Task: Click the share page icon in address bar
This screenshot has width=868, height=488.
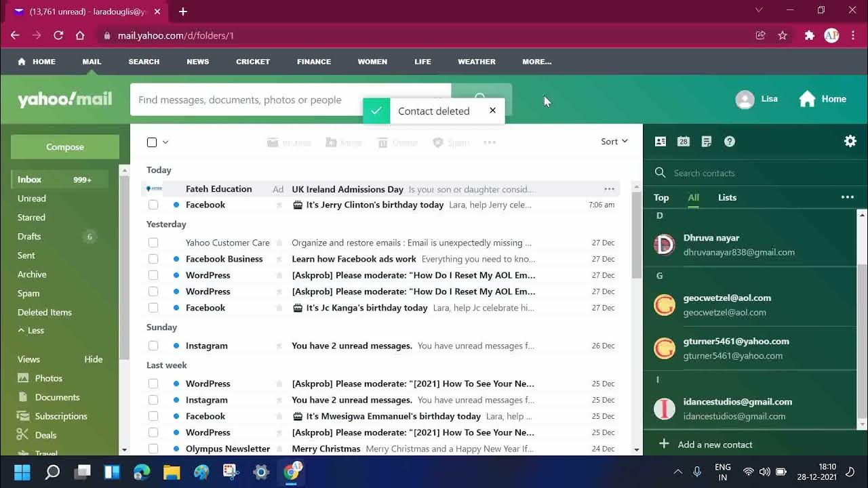Action: (x=761, y=35)
